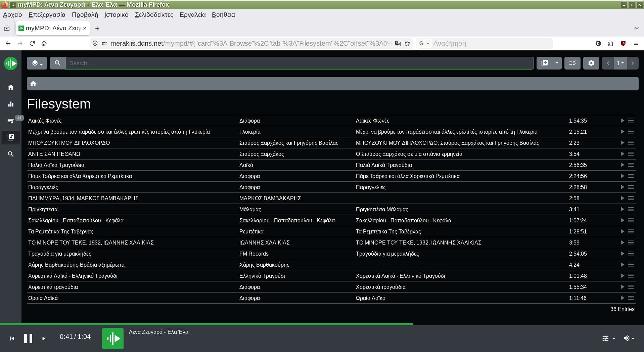Open the sidebar Search view

click(x=11, y=154)
